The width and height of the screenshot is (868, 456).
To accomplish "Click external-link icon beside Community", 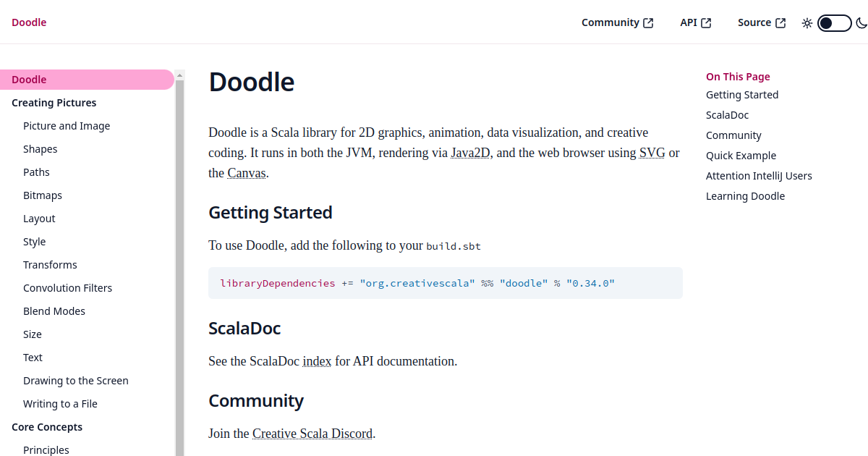I will (x=648, y=23).
